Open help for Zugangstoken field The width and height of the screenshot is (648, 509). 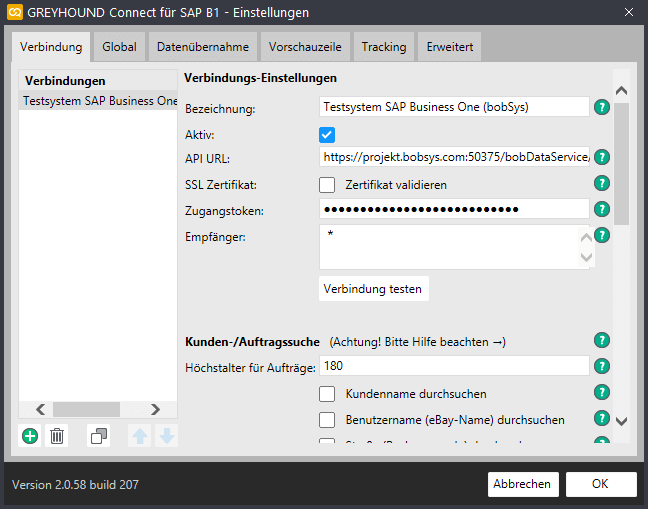click(x=602, y=209)
